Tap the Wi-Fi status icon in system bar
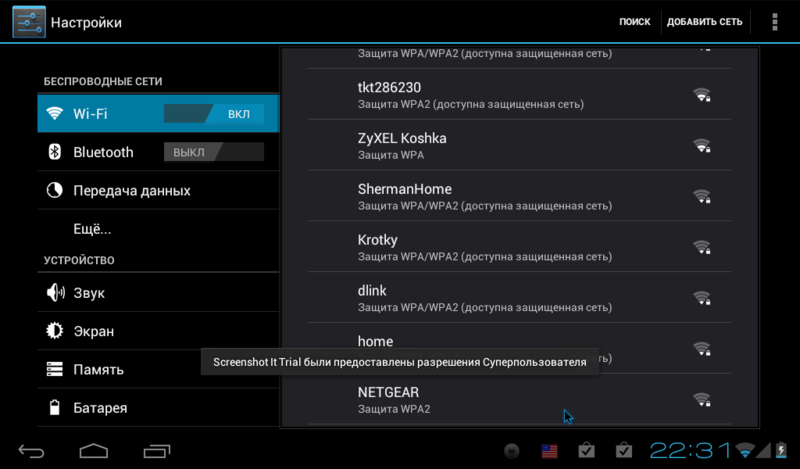800x469 pixels. coord(745,451)
